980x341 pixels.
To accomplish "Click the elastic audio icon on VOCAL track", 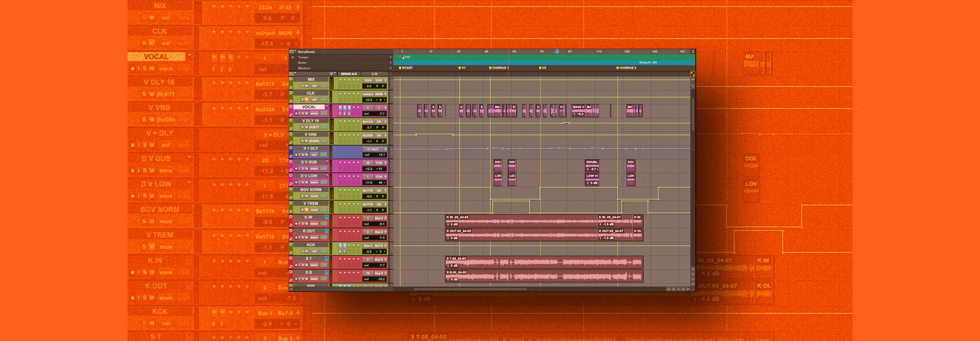I will (291, 114).
